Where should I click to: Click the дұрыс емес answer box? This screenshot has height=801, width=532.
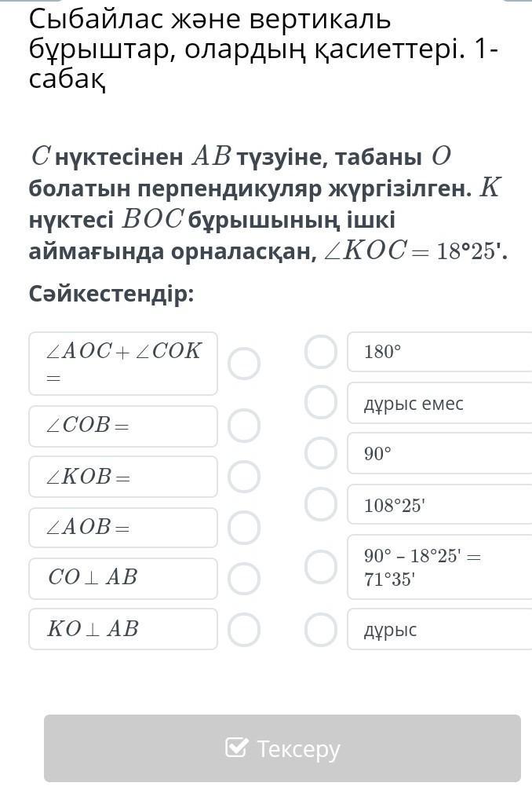(x=439, y=404)
